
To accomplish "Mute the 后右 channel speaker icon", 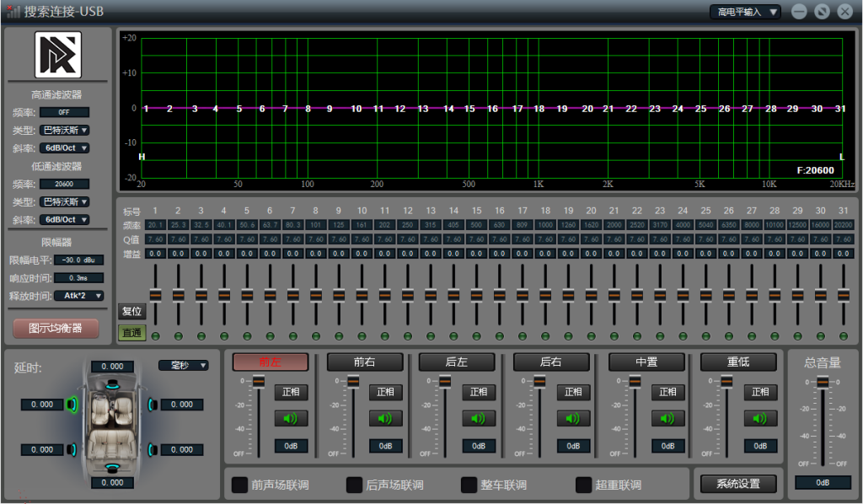I will 573,419.
